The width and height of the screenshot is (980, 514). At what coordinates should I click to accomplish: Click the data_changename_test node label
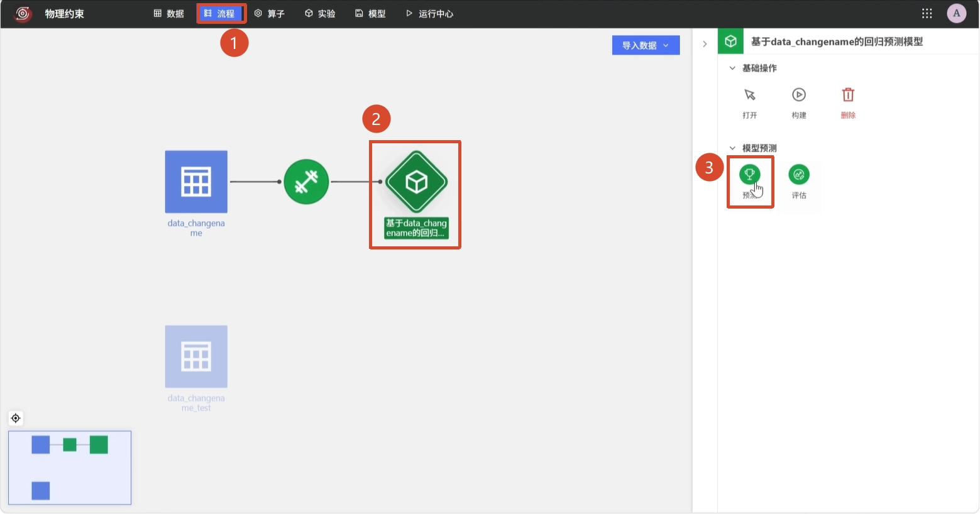coord(196,403)
